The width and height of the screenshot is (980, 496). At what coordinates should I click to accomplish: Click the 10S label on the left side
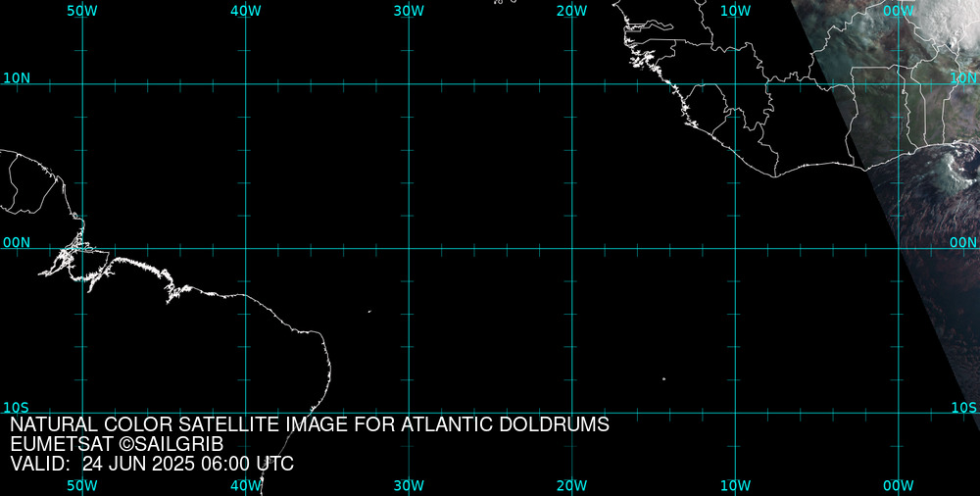tap(17, 408)
